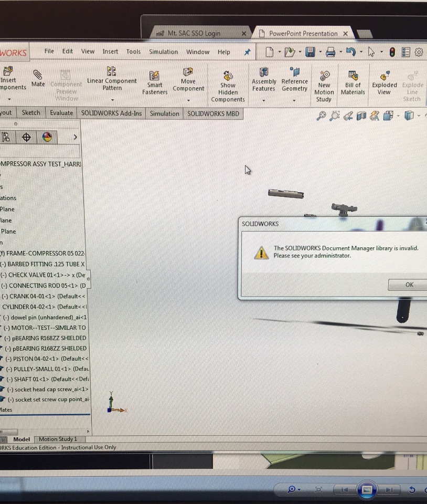Open Reference Geometry dropdown arrow

(x=294, y=101)
